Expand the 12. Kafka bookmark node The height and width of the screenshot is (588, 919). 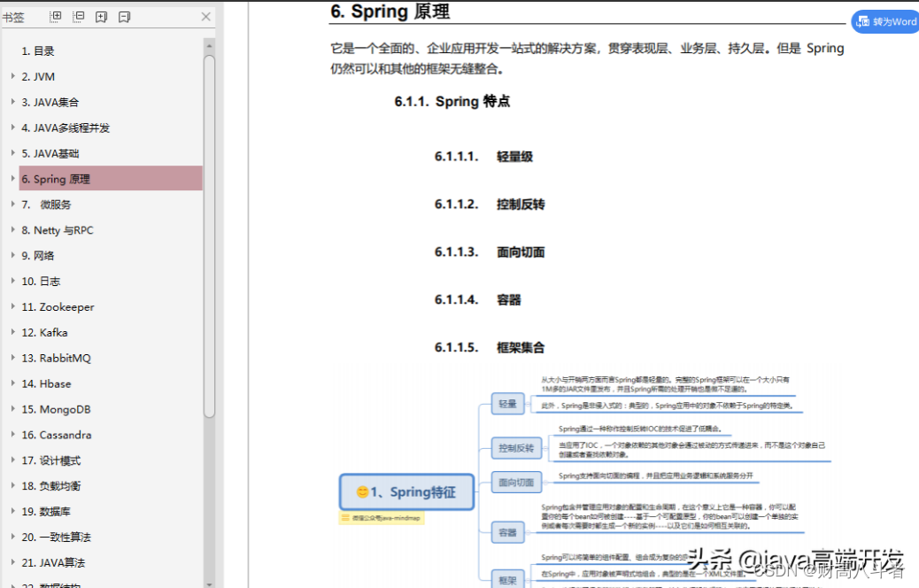tap(14, 332)
